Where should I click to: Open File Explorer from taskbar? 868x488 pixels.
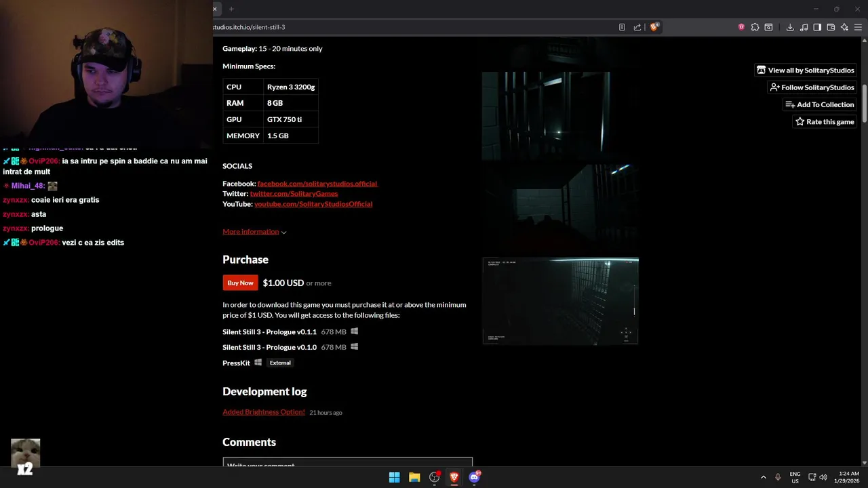point(414,477)
